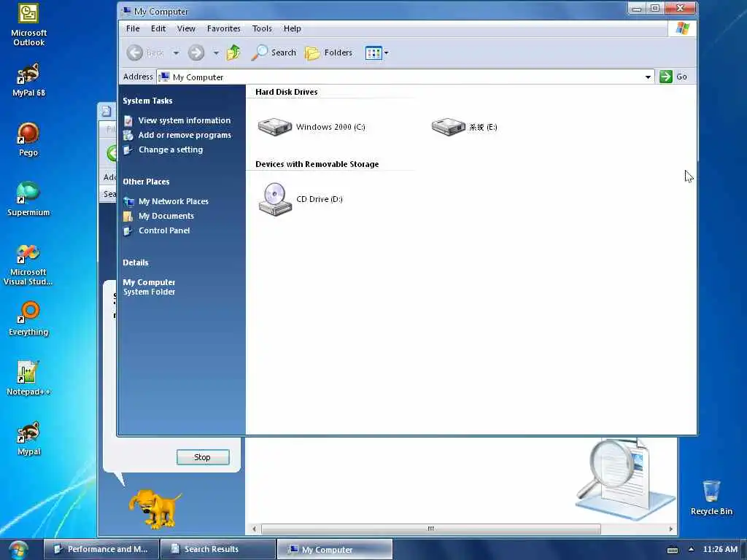Open the Tools menu
The image size is (747, 560).
point(262,28)
